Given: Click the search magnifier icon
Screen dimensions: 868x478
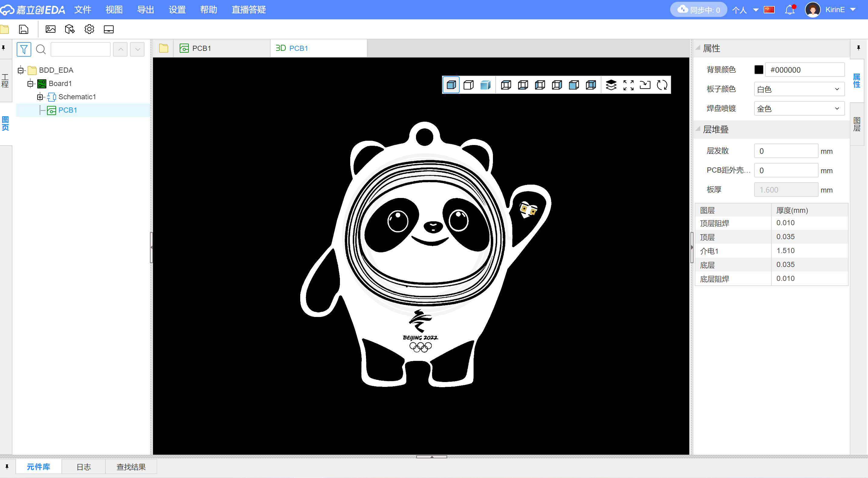Looking at the screenshot, I should [41, 49].
